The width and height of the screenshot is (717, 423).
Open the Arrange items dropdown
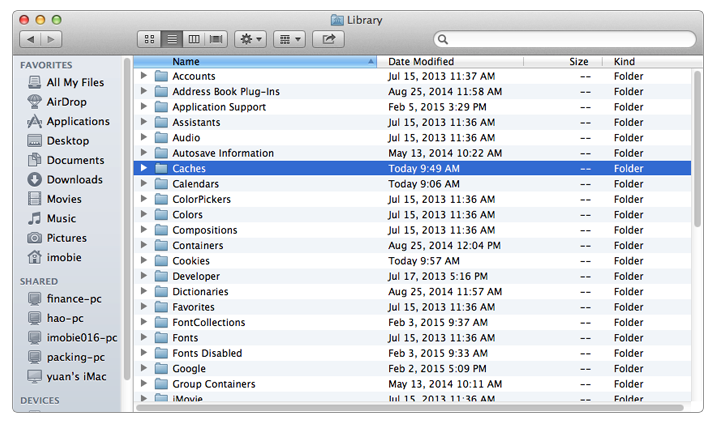[289, 39]
